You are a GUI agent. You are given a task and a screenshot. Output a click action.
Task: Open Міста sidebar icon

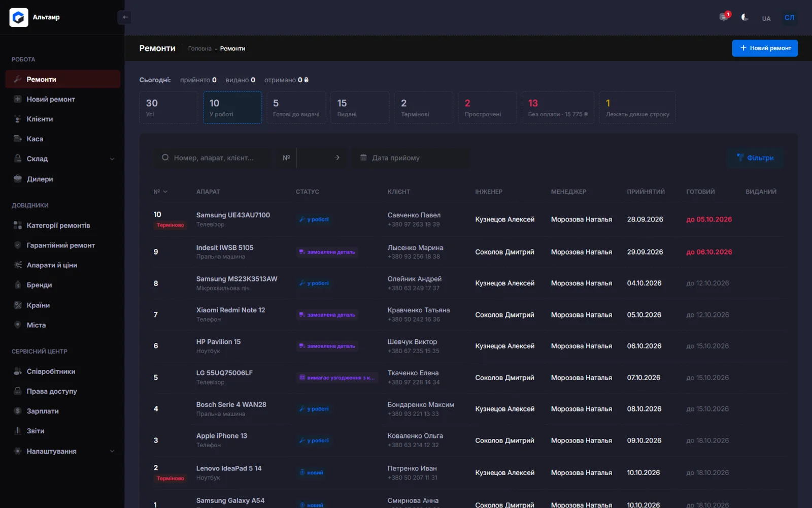pyautogui.click(x=18, y=325)
